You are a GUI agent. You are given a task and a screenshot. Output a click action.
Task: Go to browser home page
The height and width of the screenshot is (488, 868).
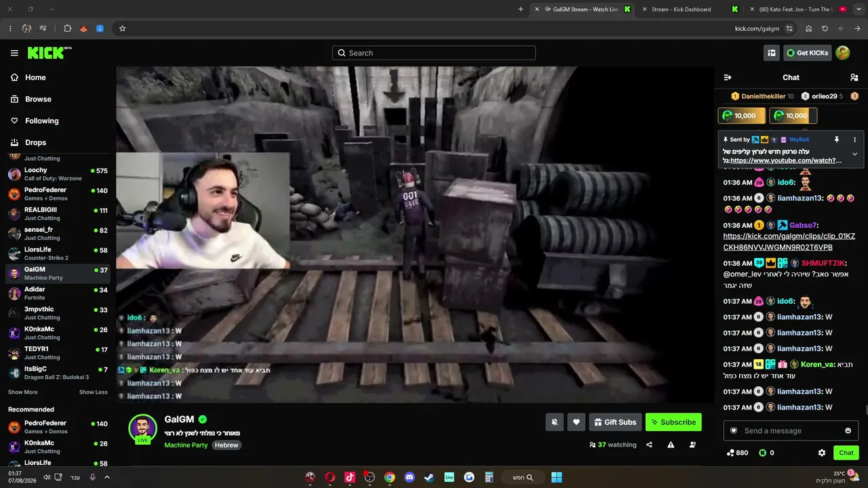point(808,28)
